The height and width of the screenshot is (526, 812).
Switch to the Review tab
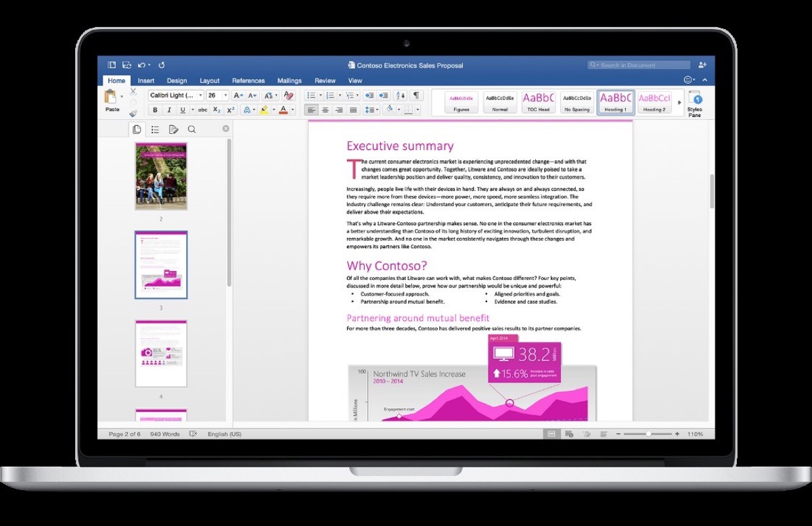pos(325,80)
